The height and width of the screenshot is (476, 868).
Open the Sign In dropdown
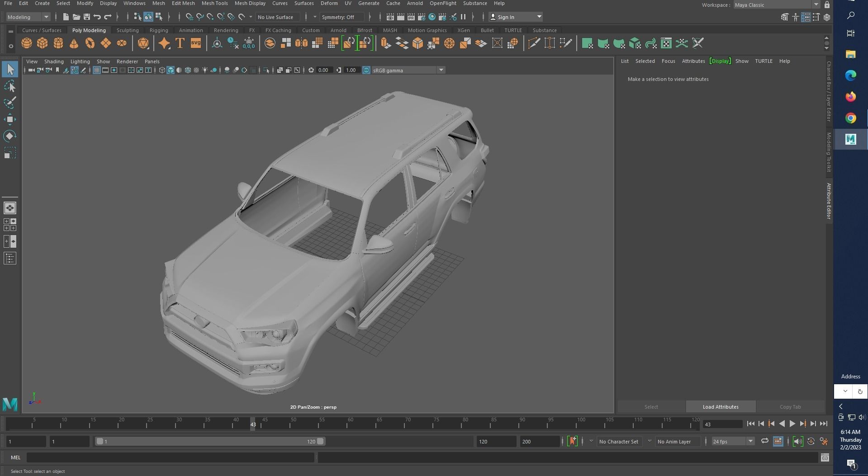pyautogui.click(x=515, y=17)
